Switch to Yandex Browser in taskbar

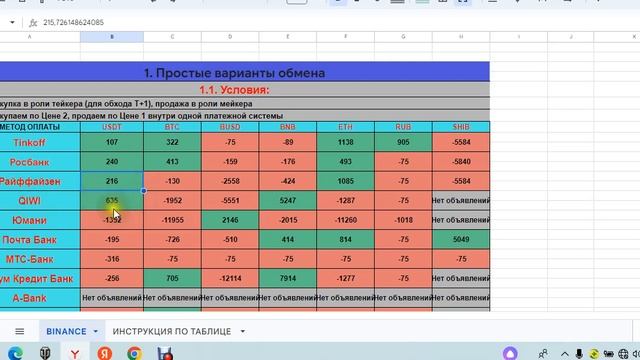pyautogui.click(x=75, y=353)
